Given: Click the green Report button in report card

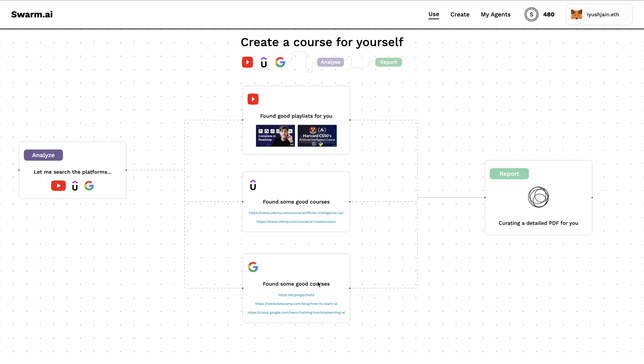Looking at the screenshot, I should [509, 174].
